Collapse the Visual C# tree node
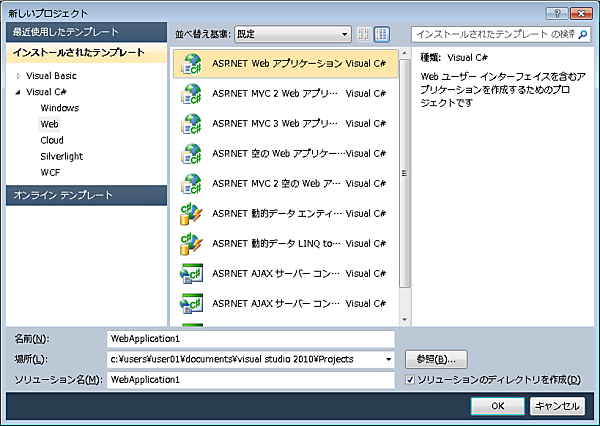This screenshot has width=600, height=426. click(18, 92)
